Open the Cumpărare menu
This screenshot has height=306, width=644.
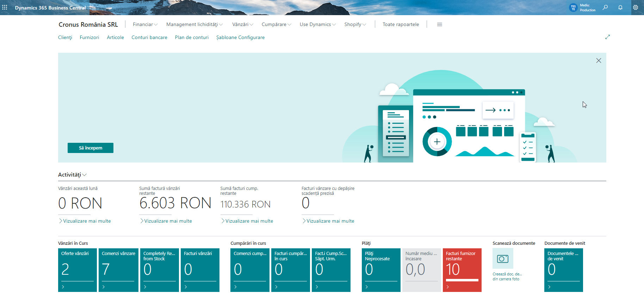tap(276, 25)
